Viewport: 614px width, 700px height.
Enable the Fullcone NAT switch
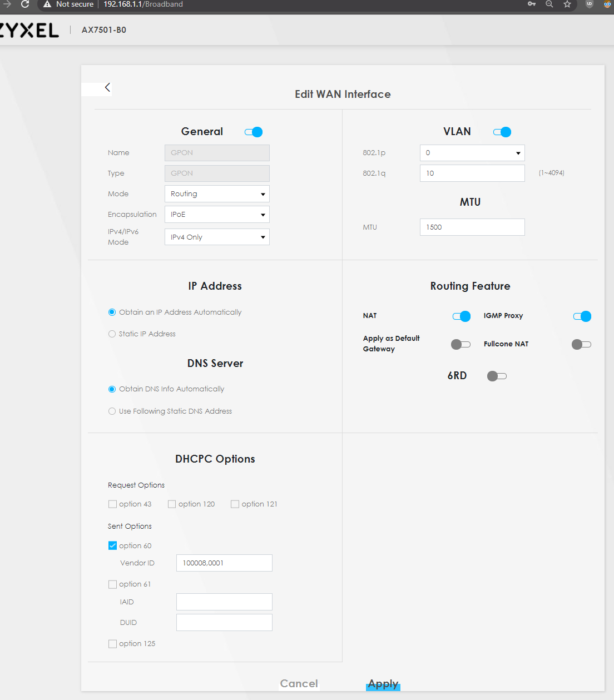pos(581,344)
